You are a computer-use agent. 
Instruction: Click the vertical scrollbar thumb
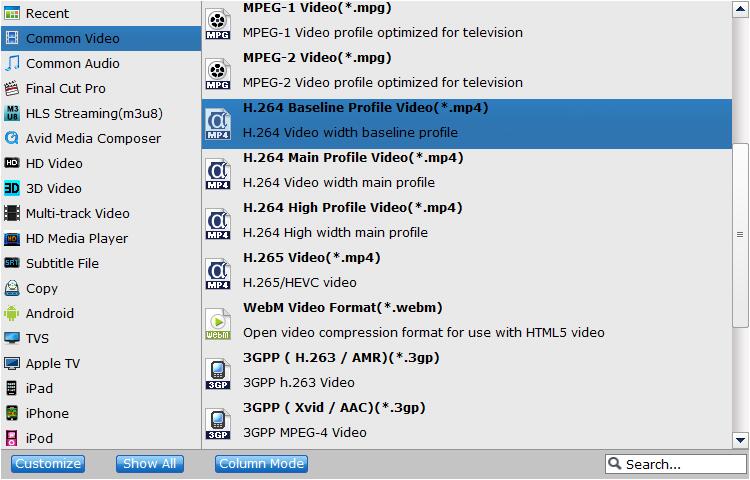(740, 235)
